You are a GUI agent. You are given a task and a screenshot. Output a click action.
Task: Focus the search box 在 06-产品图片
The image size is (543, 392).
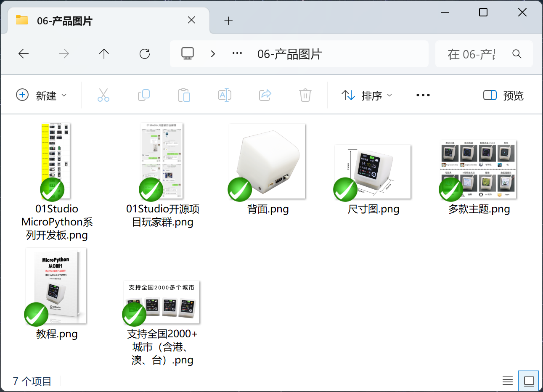pos(472,54)
